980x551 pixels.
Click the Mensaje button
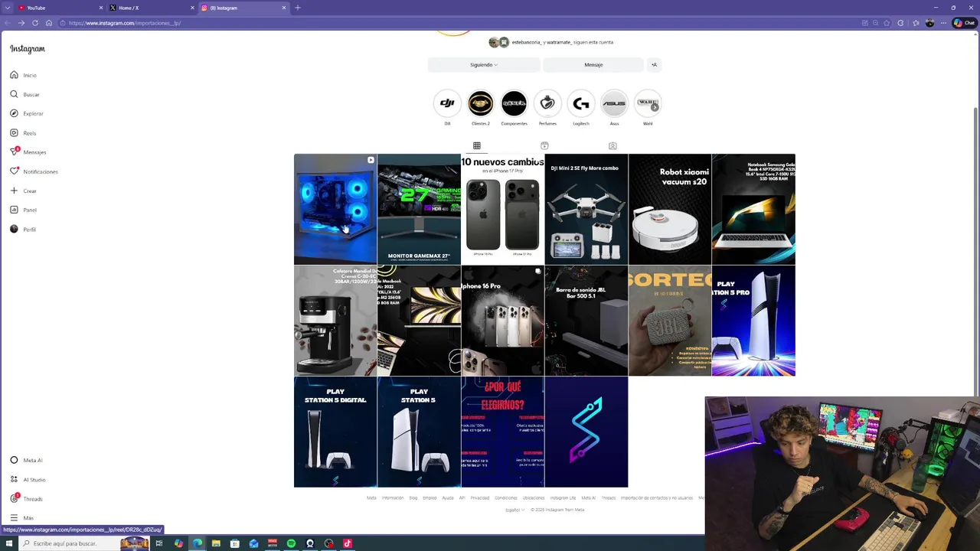[593, 65]
